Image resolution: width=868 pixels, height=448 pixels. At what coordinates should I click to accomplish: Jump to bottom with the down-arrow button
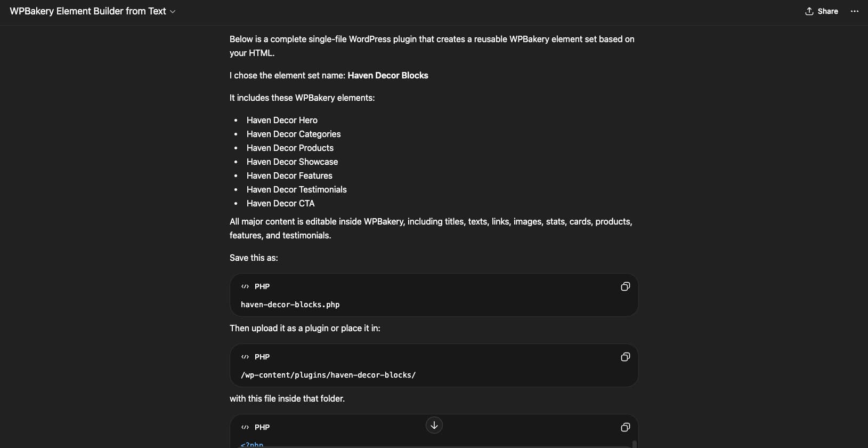tap(434, 425)
